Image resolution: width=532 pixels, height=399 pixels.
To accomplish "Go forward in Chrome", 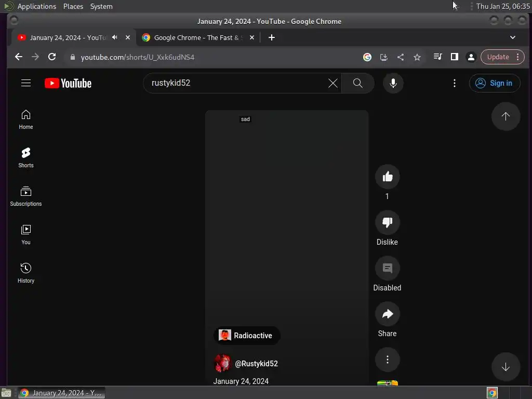I will tap(35, 57).
